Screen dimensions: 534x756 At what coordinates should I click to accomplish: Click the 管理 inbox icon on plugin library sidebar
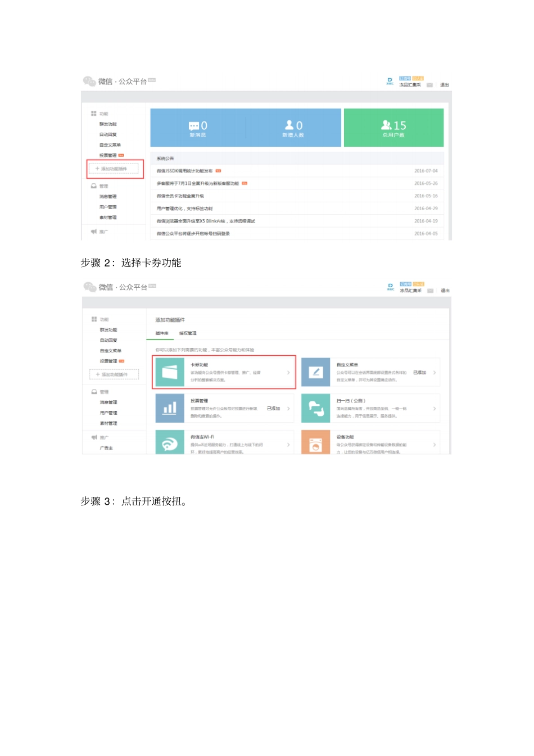point(94,391)
